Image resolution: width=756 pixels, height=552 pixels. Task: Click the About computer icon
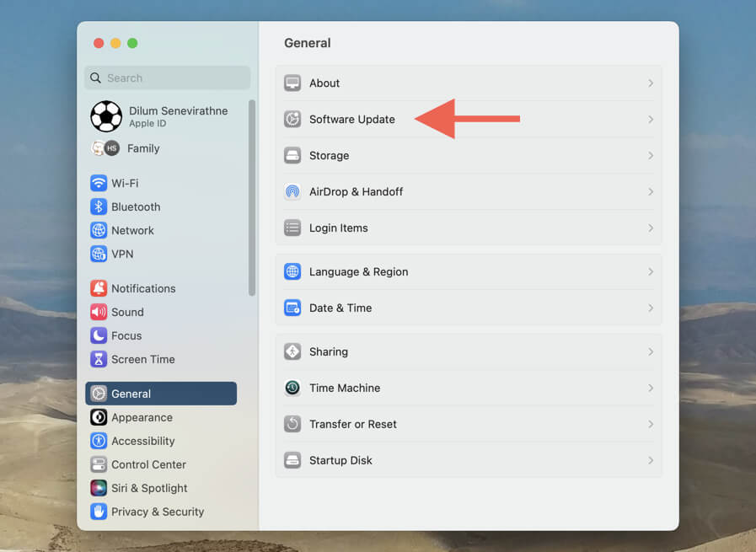(x=292, y=83)
